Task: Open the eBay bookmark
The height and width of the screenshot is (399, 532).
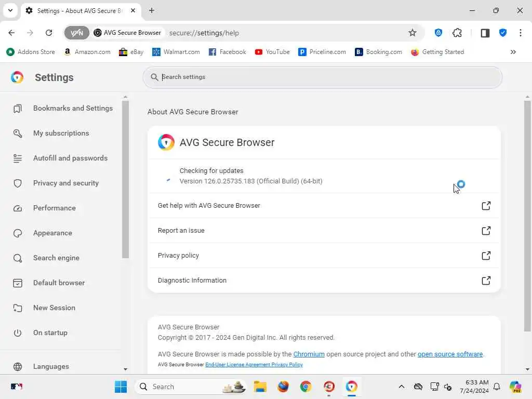Action: [x=131, y=52]
